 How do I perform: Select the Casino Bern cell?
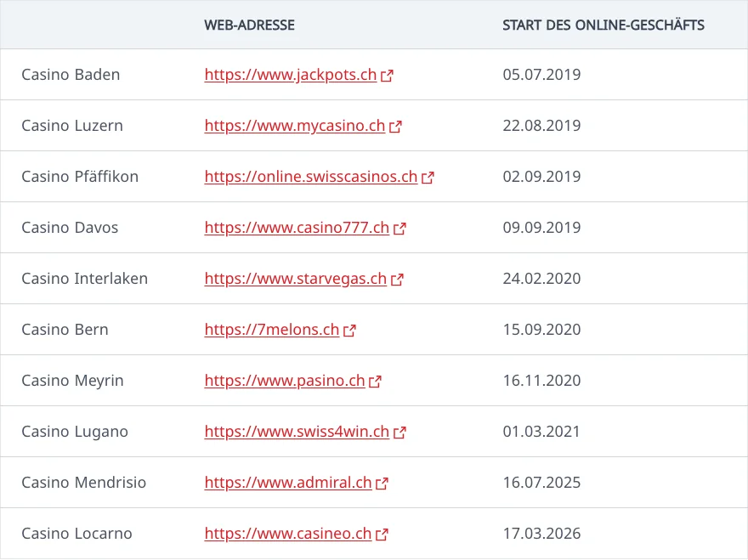(65, 330)
